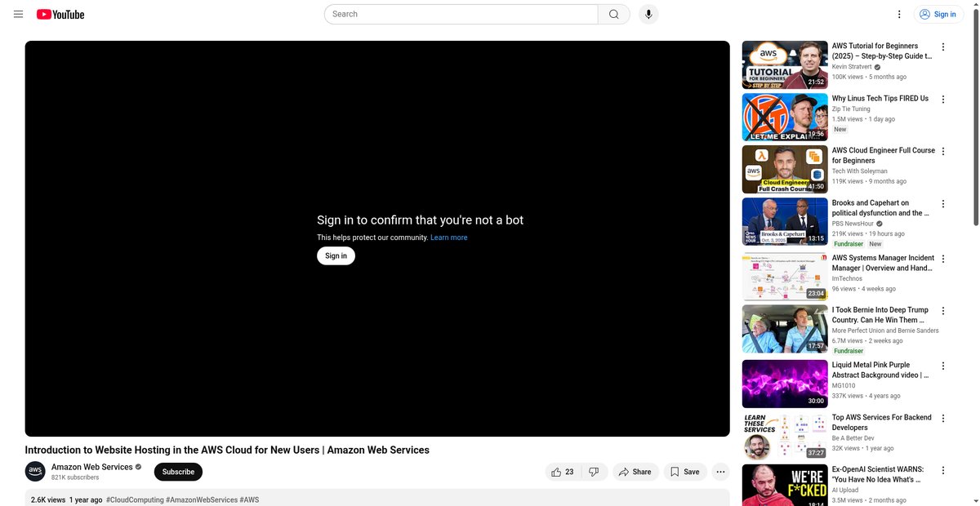
Task: Open AWS Cloud Engineer Full Course thumbnail
Action: pos(785,170)
